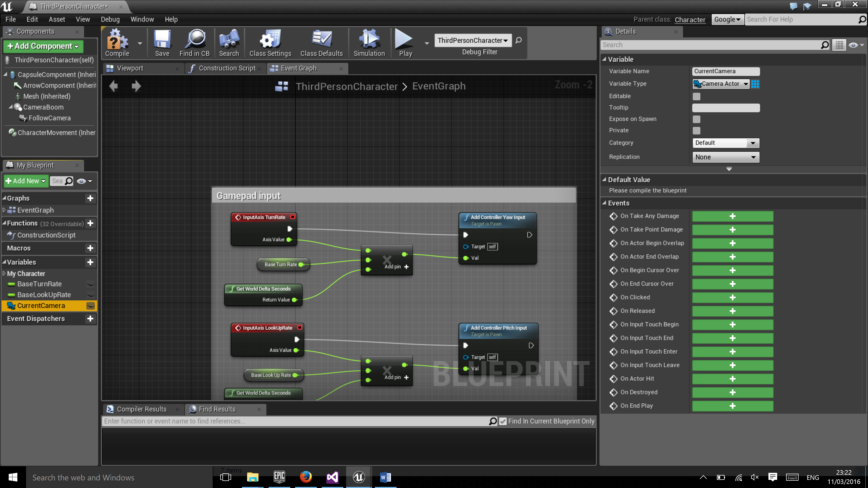
Task: Click Add New in My Blueprint
Action: pyautogui.click(x=26, y=181)
